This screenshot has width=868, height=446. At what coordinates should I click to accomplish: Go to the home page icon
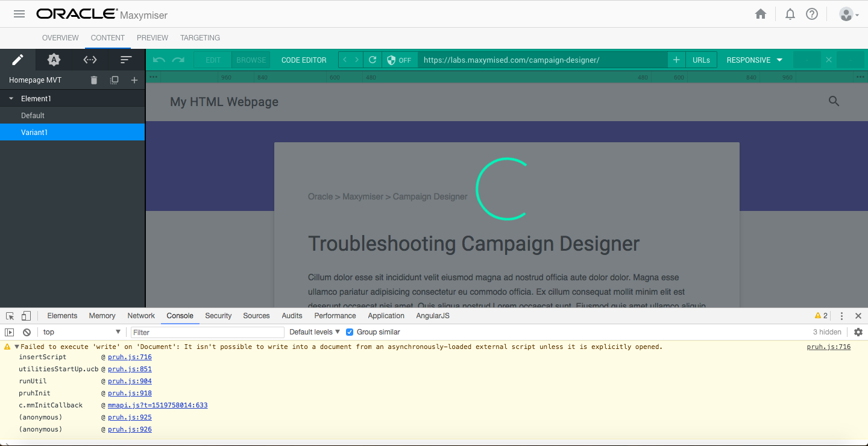761,14
